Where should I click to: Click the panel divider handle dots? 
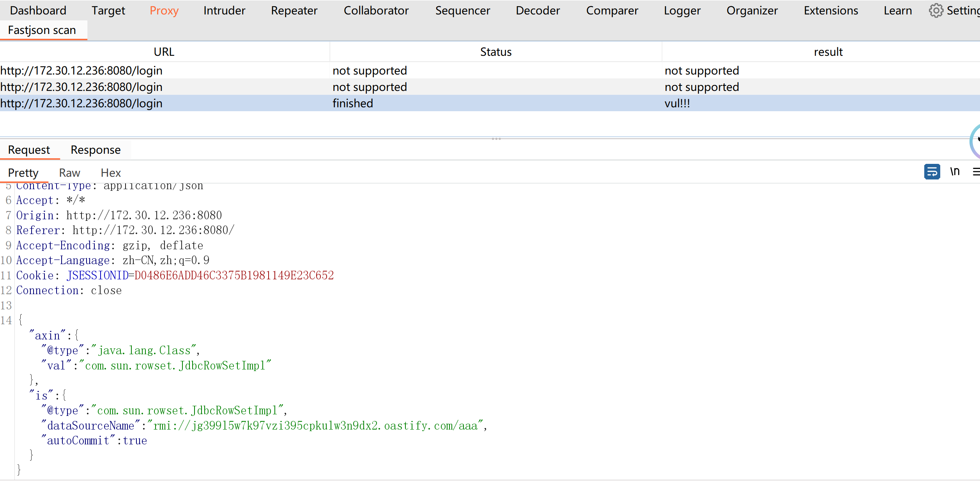[x=496, y=139]
